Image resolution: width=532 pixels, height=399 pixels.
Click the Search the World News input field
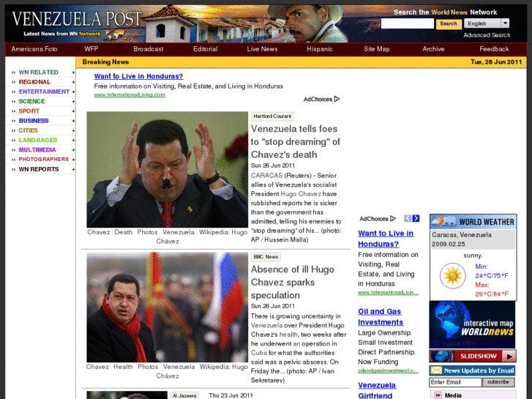[407, 23]
